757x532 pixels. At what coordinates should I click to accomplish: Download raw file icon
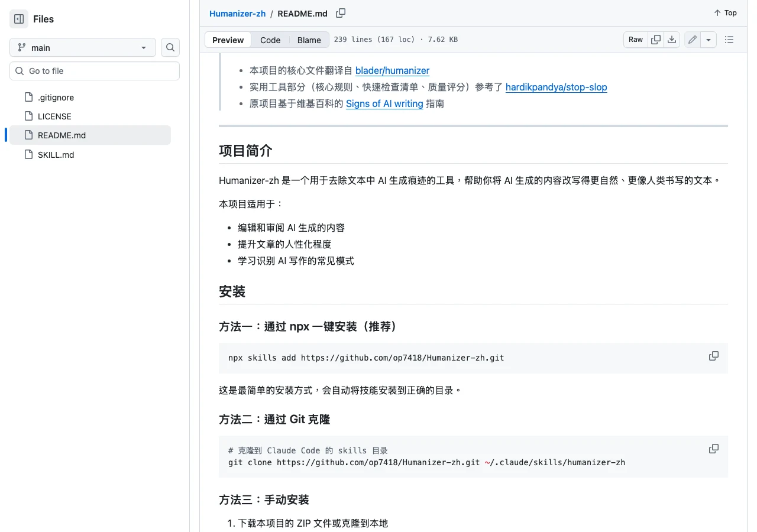point(672,40)
